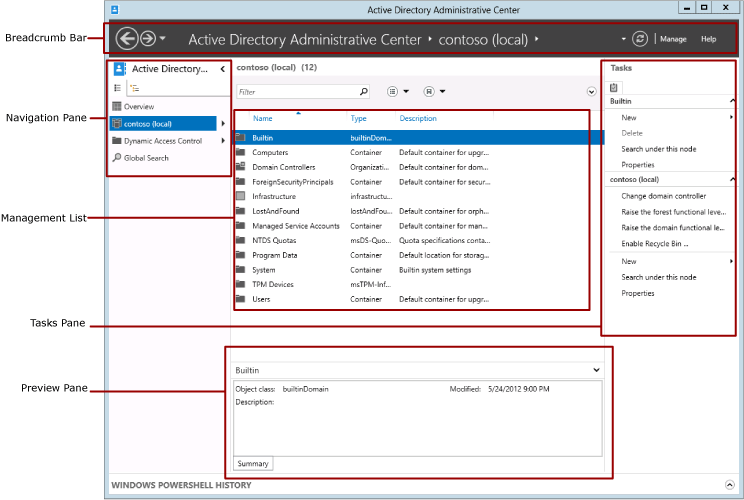
Task: Collapse the contoso (local) tasks section
Action: (x=732, y=179)
